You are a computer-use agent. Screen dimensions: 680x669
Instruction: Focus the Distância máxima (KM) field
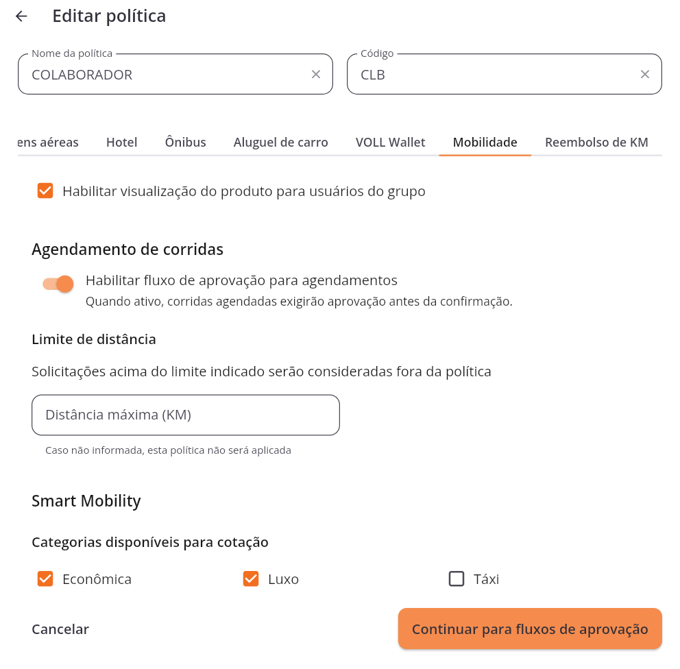186,415
